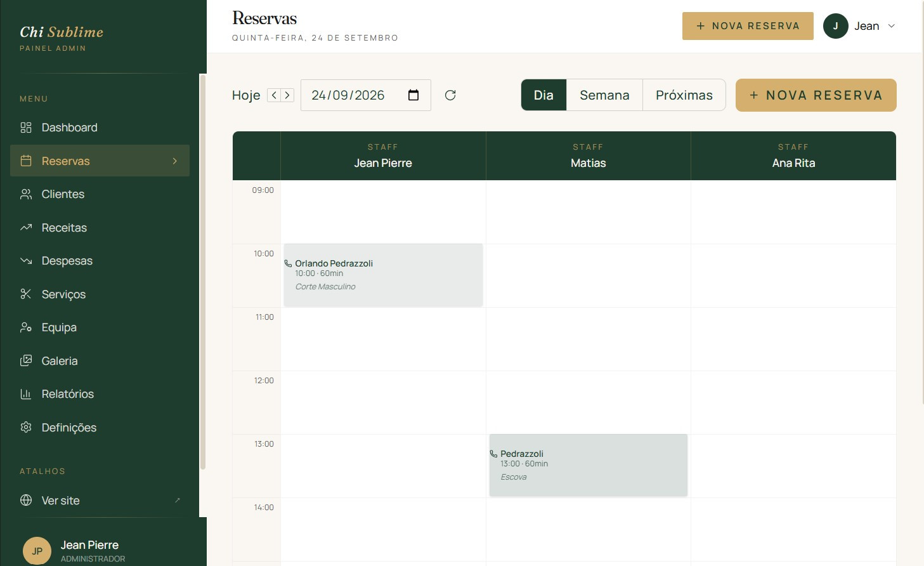This screenshot has height=566, width=924.
Task: Click the Ver site globe icon
Action: 26,501
